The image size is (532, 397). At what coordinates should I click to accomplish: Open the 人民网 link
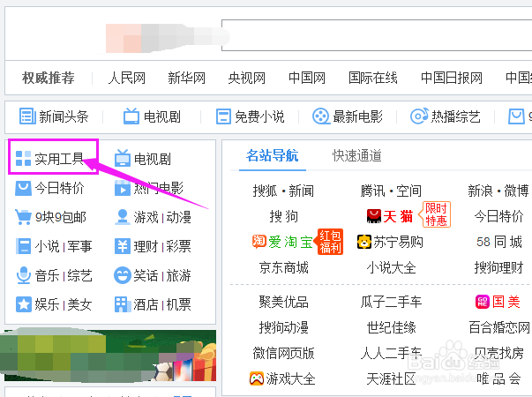[126, 78]
